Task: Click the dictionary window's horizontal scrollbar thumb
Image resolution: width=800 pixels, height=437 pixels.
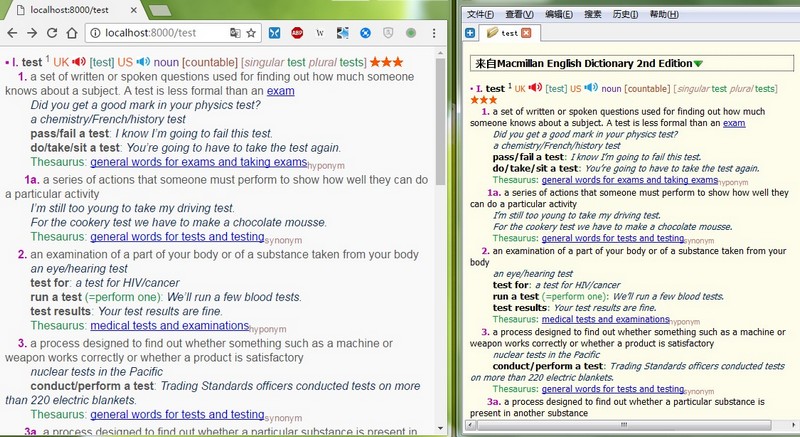Action: point(624,425)
